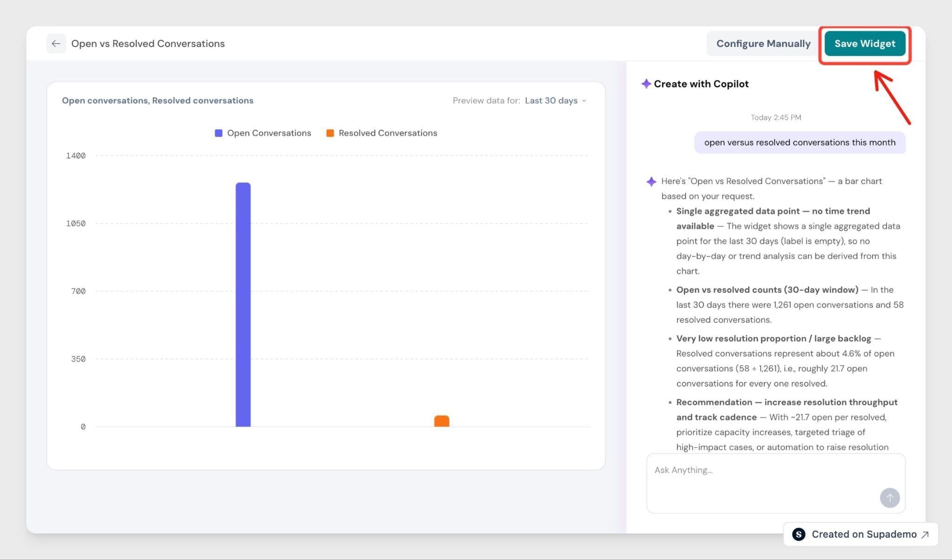This screenshot has width=952, height=560.
Task: Click the user message bubble about open versus resolved
Action: pyautogui.click(x=800, y=142)
